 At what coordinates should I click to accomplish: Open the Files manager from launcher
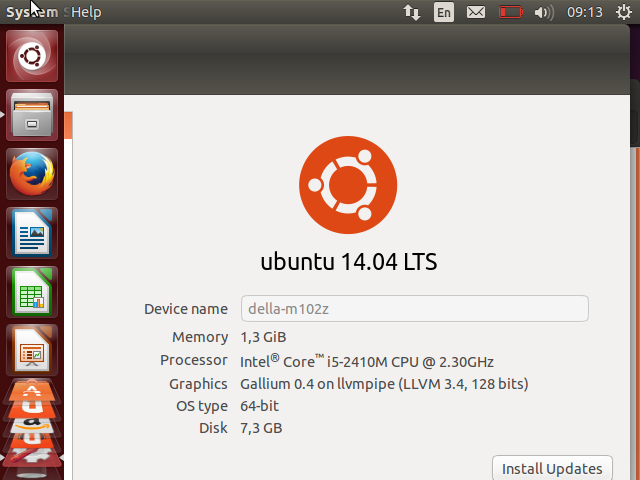(x=32, y=115)
